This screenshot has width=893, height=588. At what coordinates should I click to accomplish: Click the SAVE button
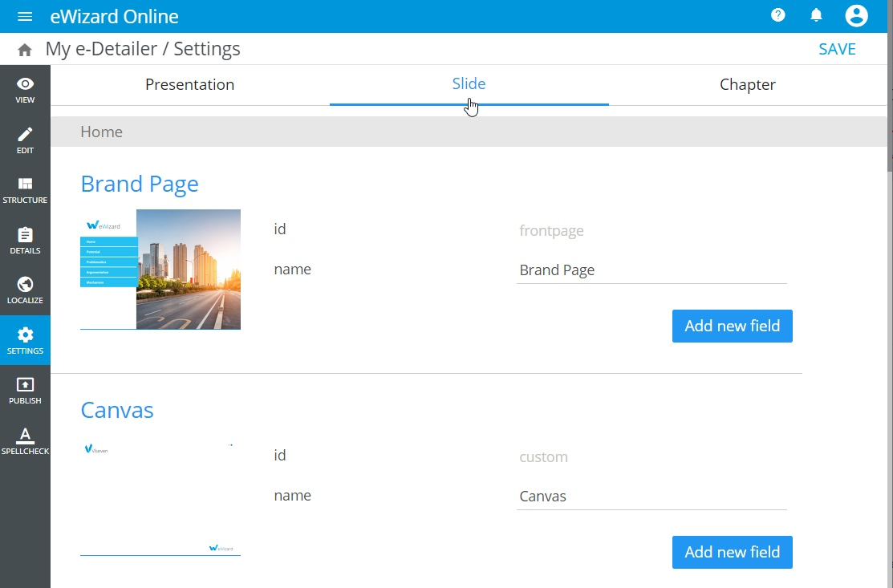pos(837,49)
